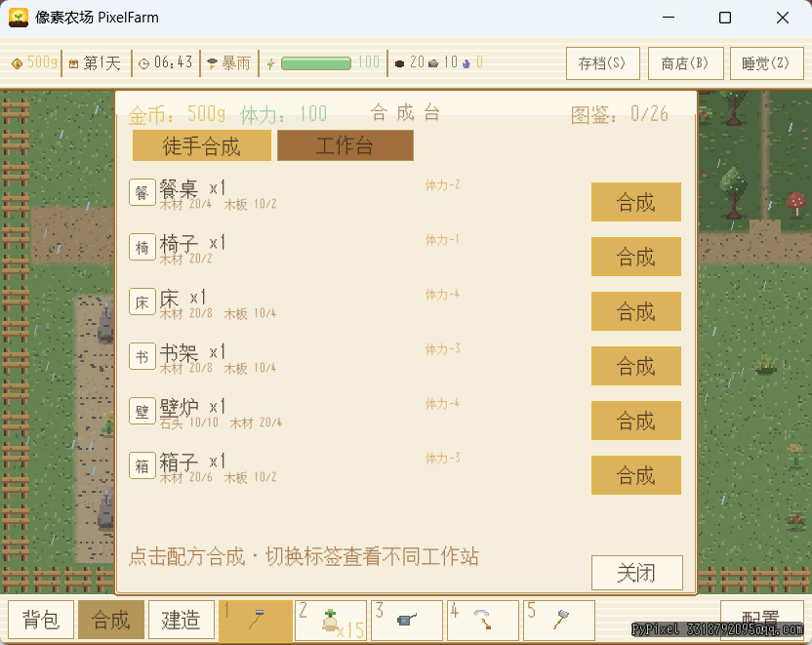
Task: Click the stone resource icon showing 10
Action: pos(433,63)
